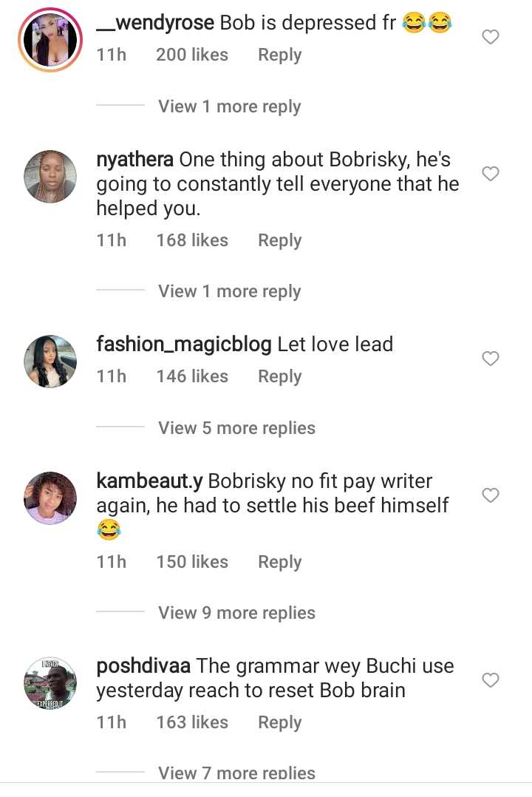
Task: Show 'View 9 more replies' under kambeaut.y
Action: pyautogui.click(x=236, y=613)
